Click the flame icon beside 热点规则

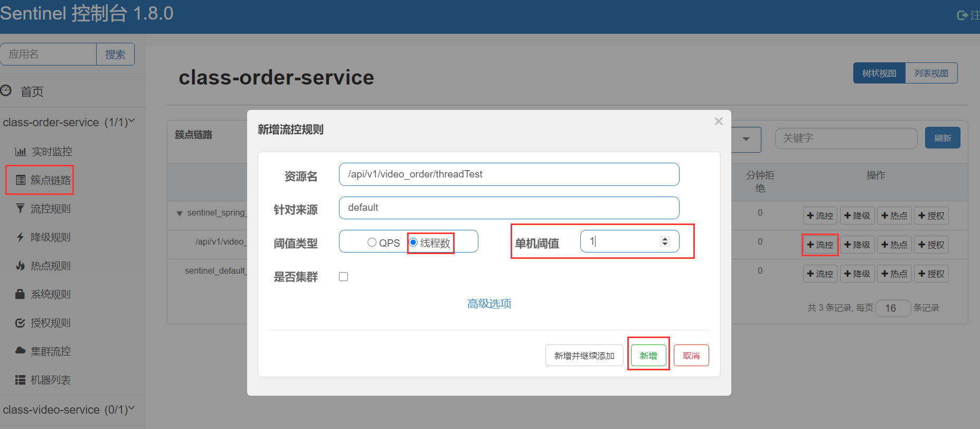point(20,266)
